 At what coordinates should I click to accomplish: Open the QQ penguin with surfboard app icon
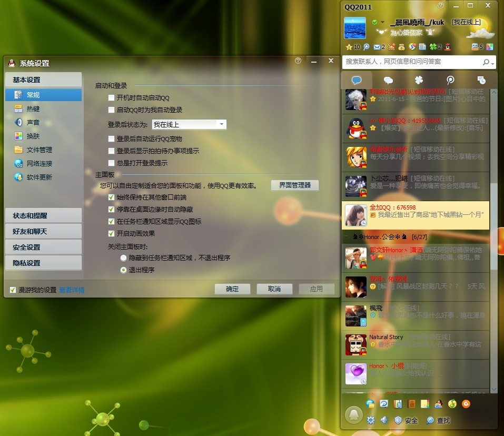(x=438, y=404)
